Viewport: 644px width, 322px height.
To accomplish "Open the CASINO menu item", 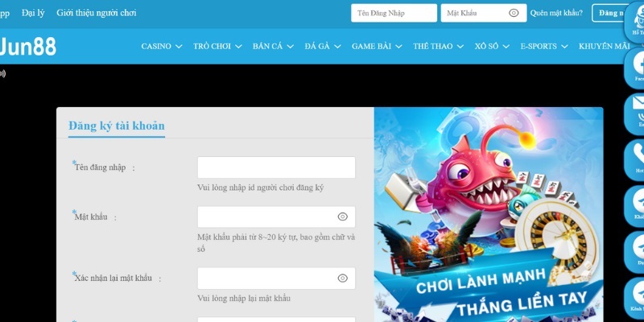I will coord(156,46).
